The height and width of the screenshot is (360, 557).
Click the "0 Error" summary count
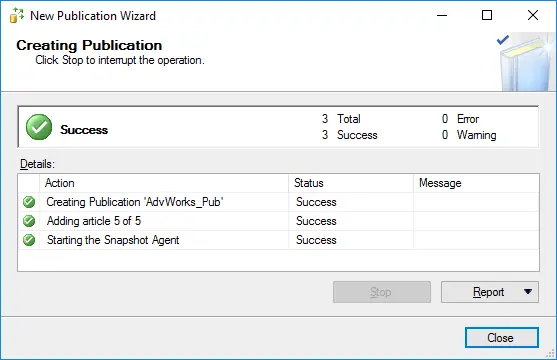[x=460, y=119]
